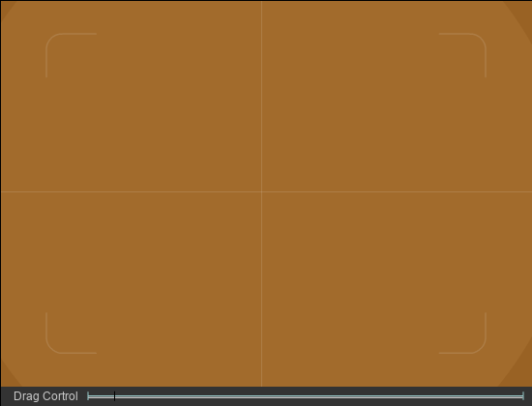Screen dimensions: 532x406
Task: Set Drag Control slider to its maximum end
Action: (523, 395)
